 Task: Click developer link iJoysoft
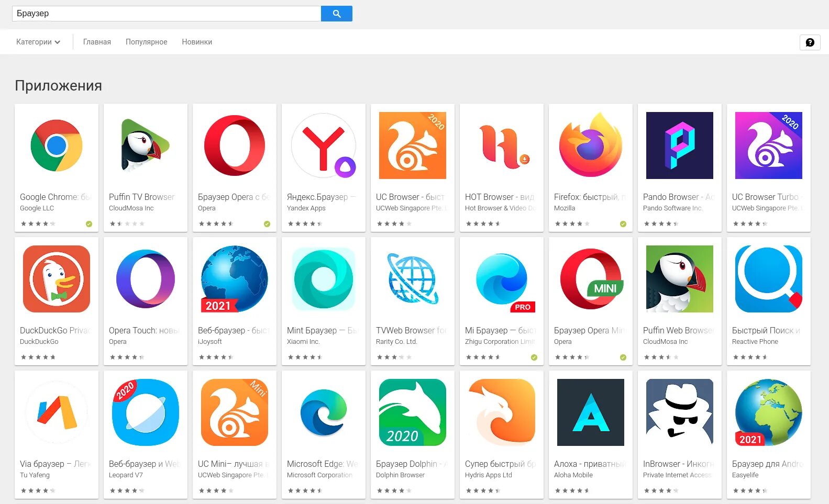pos(210,341)
